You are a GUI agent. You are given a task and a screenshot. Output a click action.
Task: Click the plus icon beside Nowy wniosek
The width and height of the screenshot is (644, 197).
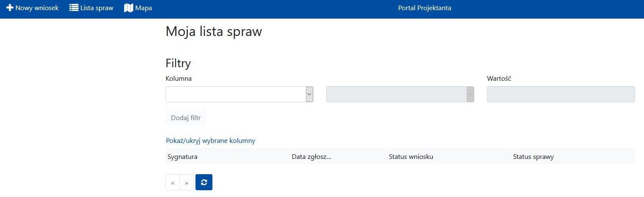pyautogui.click(x=10, y=8)
